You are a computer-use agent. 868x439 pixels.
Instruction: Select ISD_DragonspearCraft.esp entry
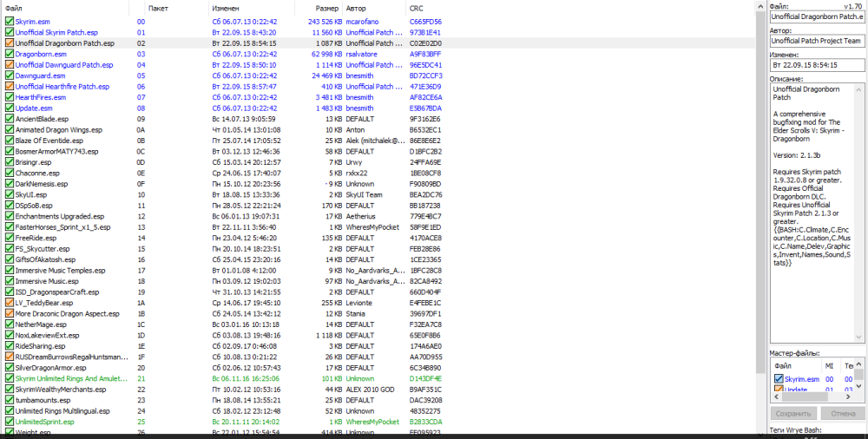pyautogui.click(x=57, y=292)
